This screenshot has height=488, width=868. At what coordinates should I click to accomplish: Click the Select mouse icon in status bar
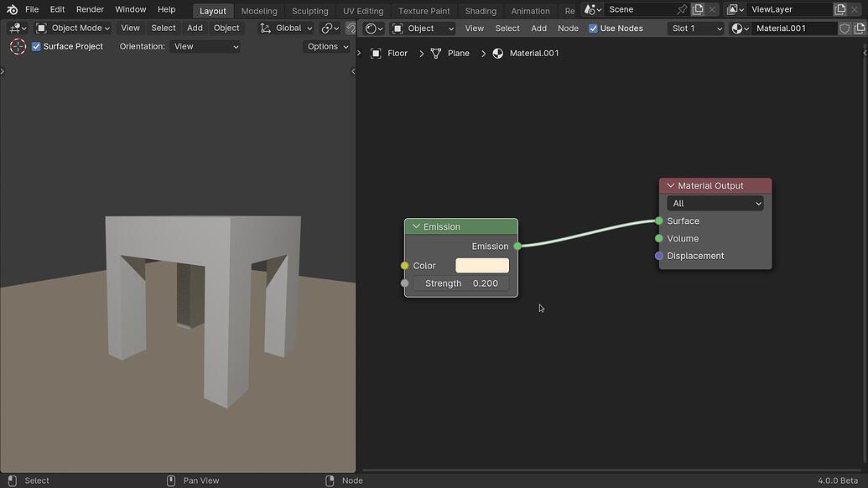(13, 480)
